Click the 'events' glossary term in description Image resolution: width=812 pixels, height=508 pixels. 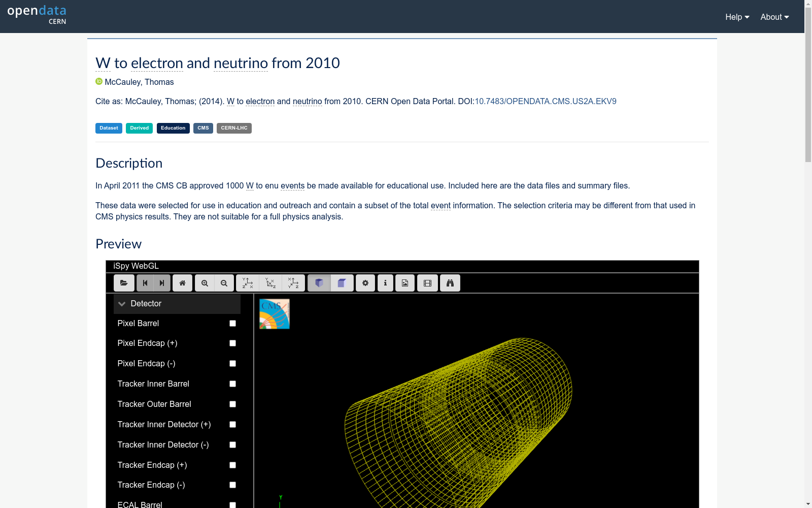pyautogui.click(x=293, y=186)
